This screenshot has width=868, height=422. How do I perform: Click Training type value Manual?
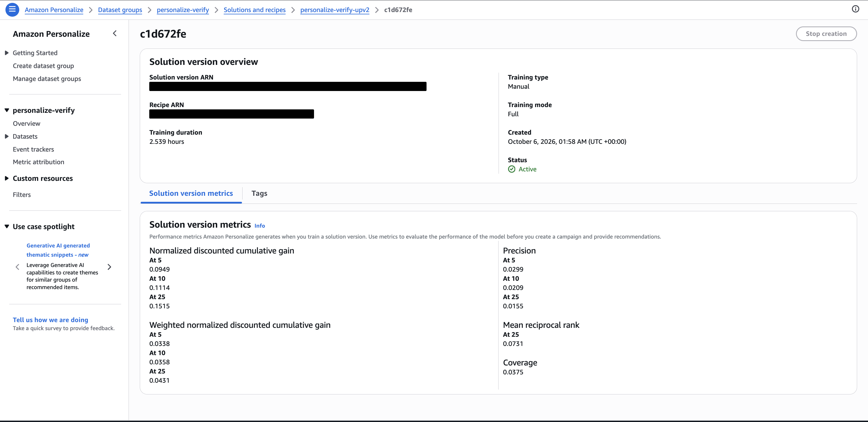pos(518,87)
